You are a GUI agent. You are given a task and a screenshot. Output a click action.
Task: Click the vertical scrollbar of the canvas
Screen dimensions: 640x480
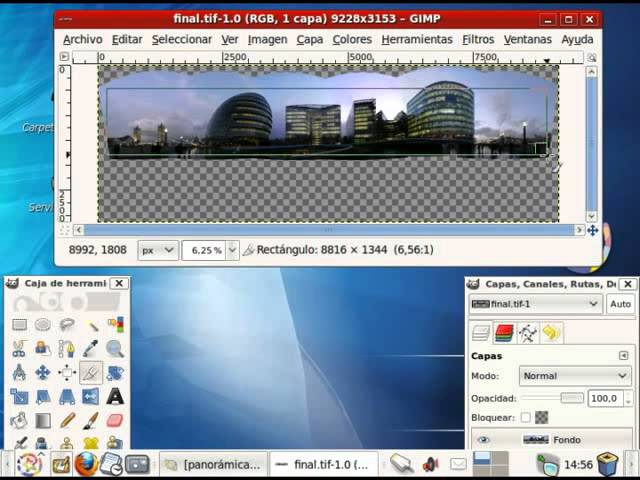click(x=591, y=143)
